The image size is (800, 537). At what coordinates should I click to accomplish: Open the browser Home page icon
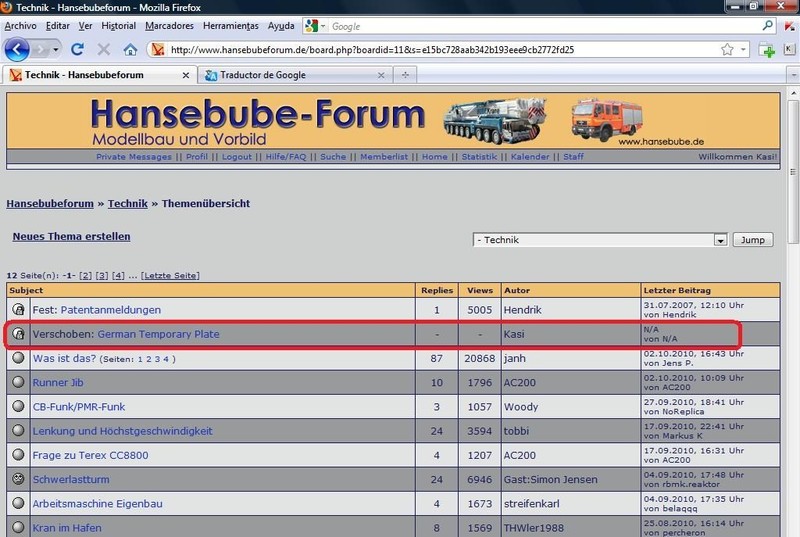click(x=131, y=49)
